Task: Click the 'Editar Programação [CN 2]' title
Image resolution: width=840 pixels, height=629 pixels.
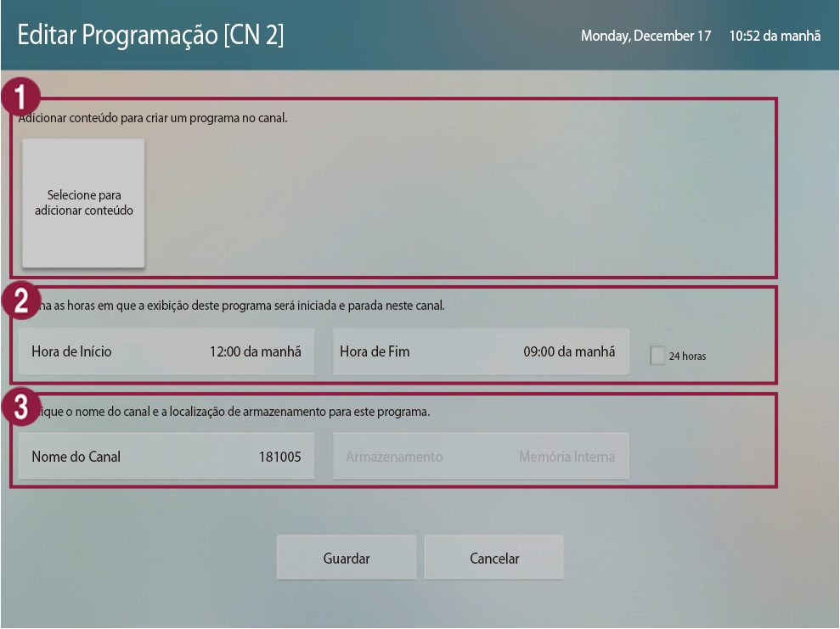Action: pos(151,36)
